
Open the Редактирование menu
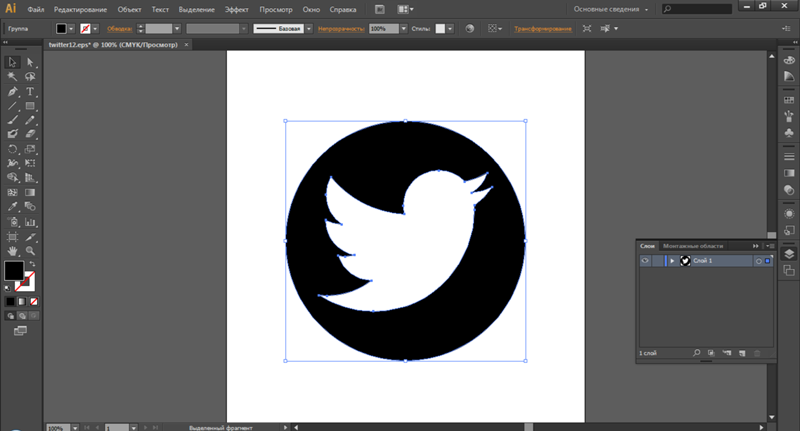pos(81,9)
